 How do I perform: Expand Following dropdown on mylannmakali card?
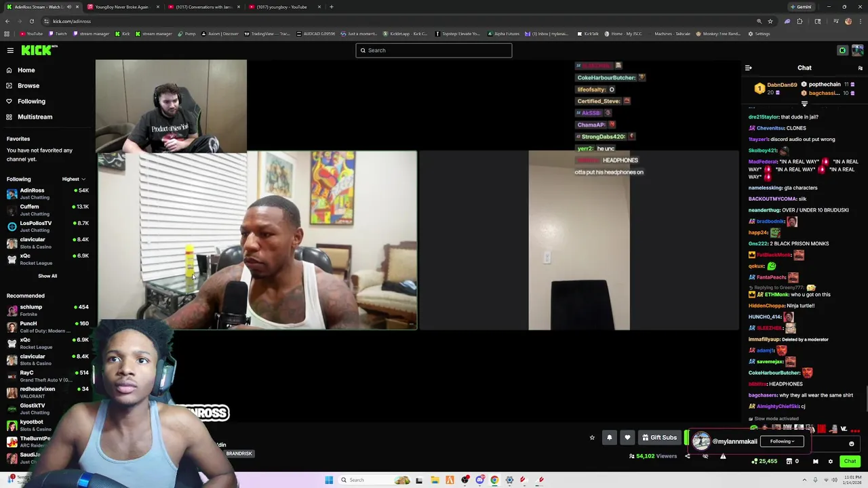(x=782, y=441)
